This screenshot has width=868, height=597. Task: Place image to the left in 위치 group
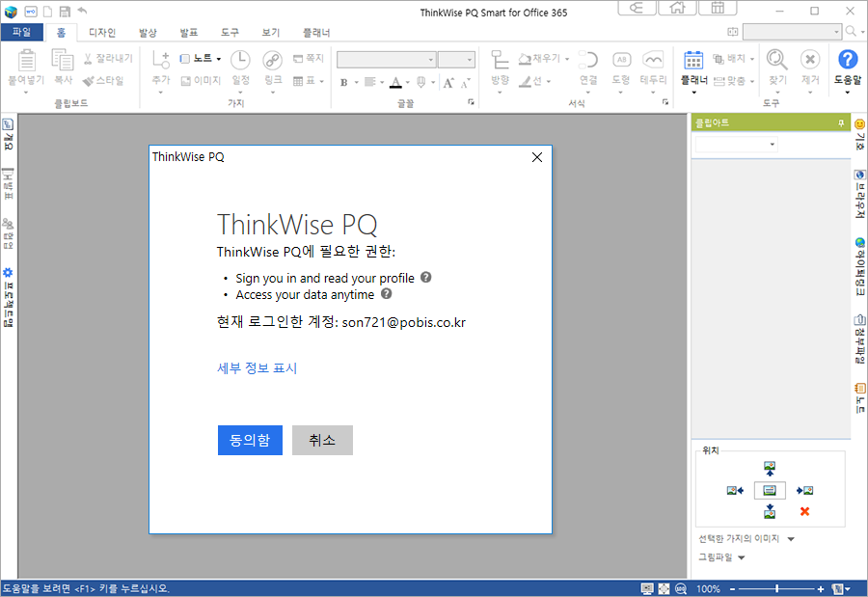pos(735,491)
